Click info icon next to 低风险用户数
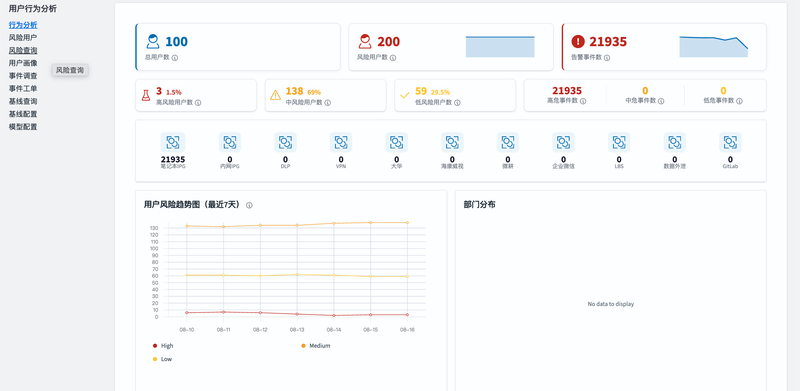The height and width of the screenshot is (391, 800). [457, 103]
